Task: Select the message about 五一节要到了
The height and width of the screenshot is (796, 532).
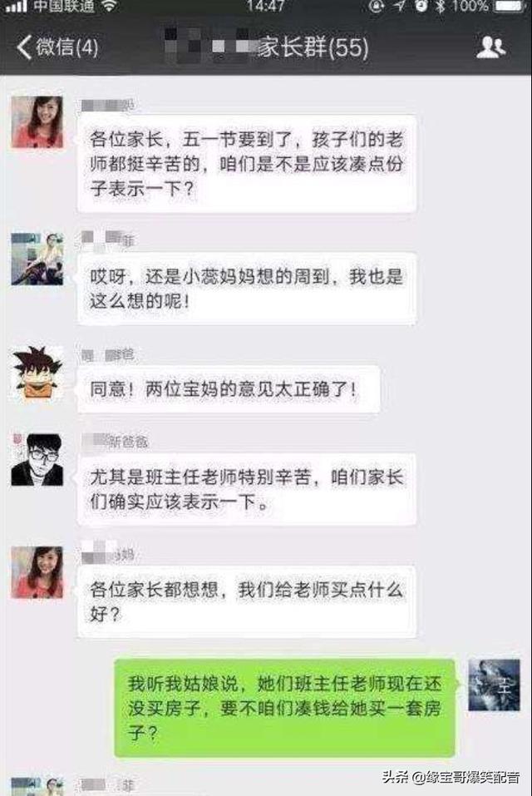Action: (247, 164)
